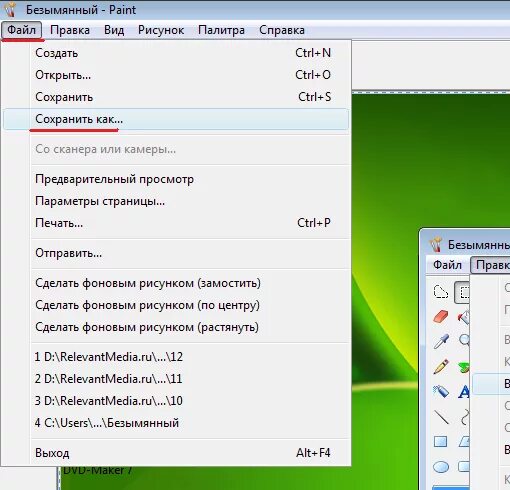Image resolution: width=510 pixels, height=490 pixels.
Task: Select Fill bucket tool in inner Paint window
Action: [463, 317]
